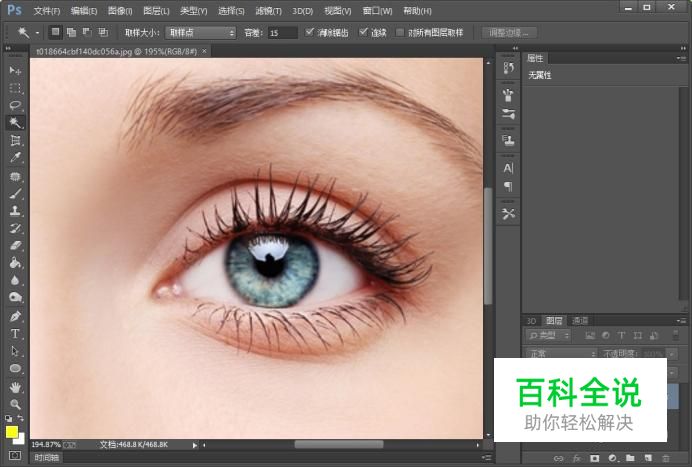Click the white background color swatch
The image size is (692, 467).
coord(20,439)
